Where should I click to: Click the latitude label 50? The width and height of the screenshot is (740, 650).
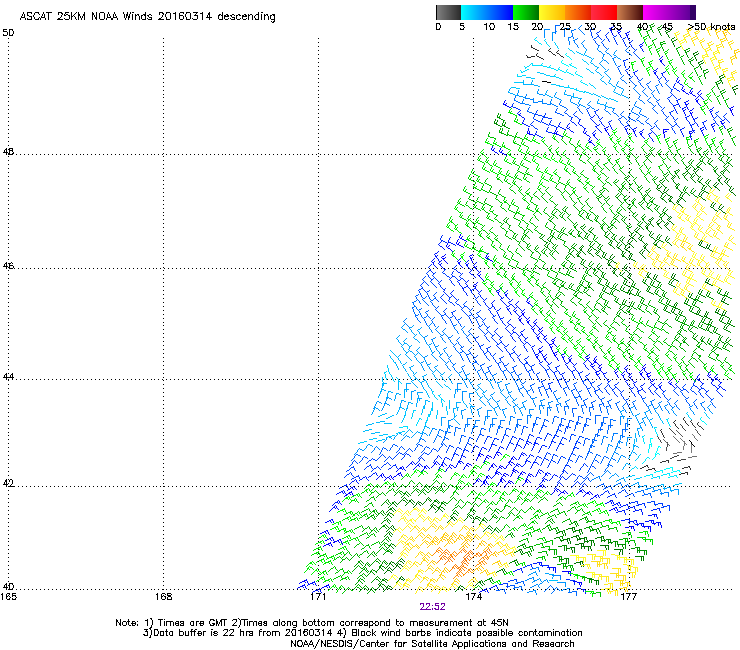click(x=8, y=33)
